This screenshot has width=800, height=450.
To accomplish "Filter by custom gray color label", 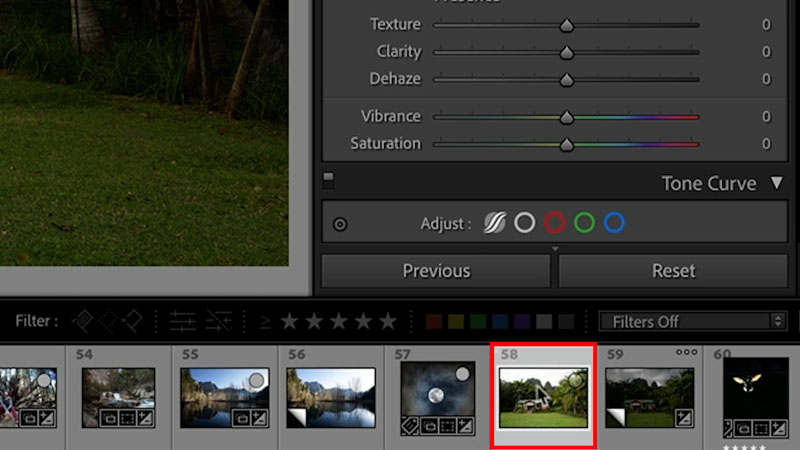I will (544, 321).
